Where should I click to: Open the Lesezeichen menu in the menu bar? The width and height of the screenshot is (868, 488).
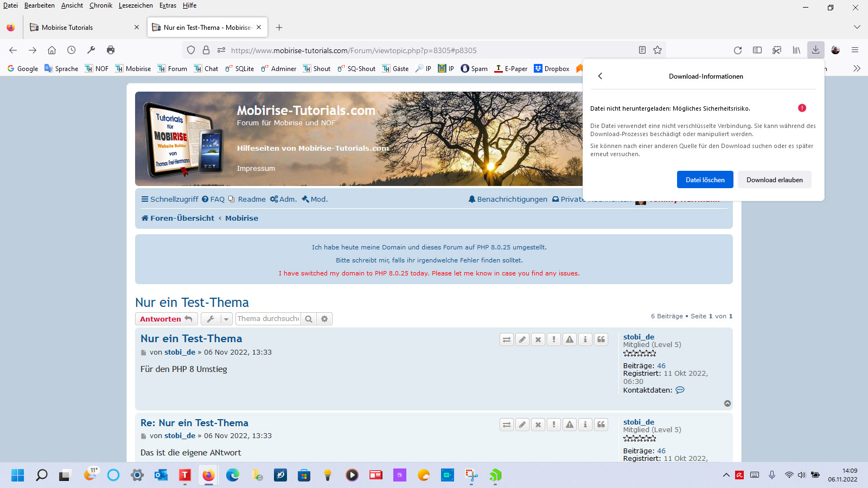pyautogui.click(x=136, y=5)
